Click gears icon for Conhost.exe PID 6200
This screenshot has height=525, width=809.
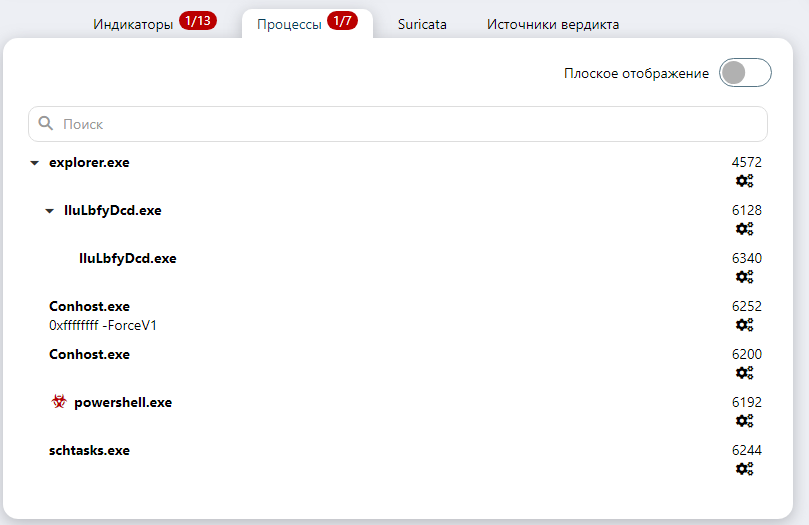[x=744, y=373]
